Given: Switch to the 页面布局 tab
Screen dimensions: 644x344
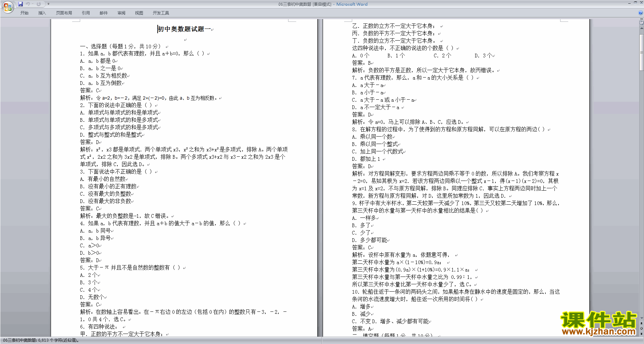Looking at the screenshot, I should tap(64, 13).
